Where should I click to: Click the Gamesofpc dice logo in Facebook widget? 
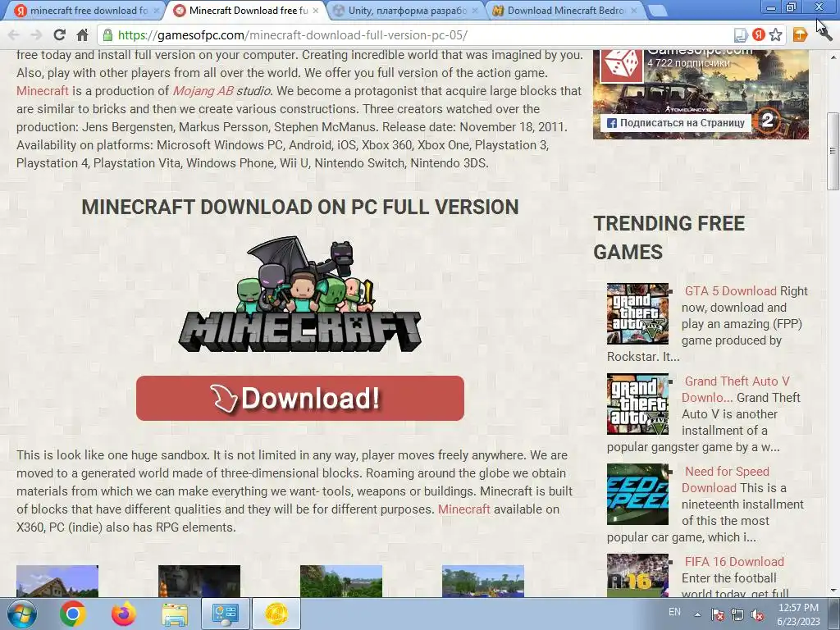click(x=621, y=66)
